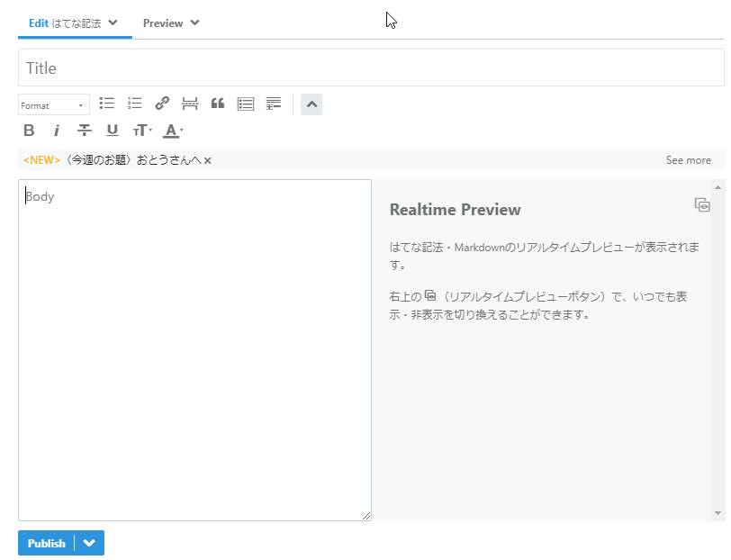Apply underline formatting

click(112, 131)
